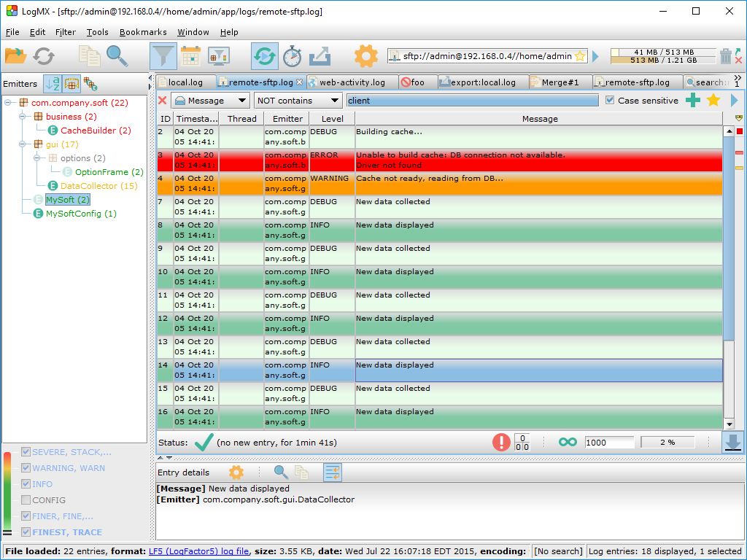Go to the entered path with play arrow

coord(595,57)
